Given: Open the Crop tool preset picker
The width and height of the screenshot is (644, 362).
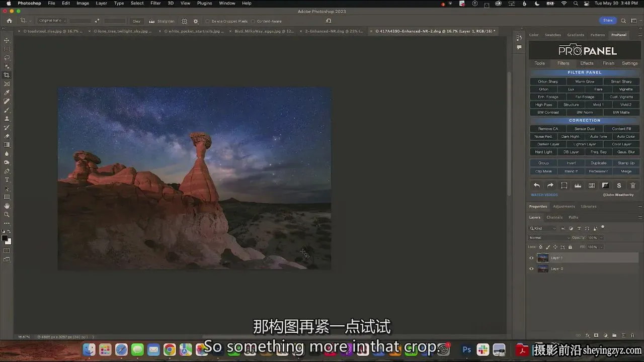Looking at the screenshot, I should (25, 21).
